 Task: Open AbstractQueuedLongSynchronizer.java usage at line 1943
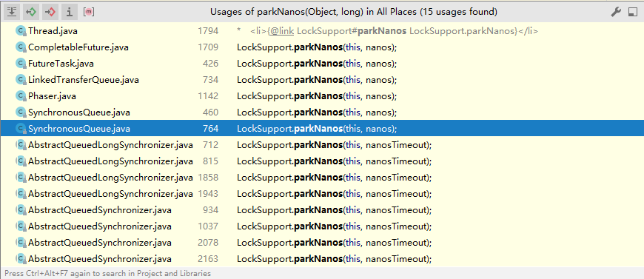pyautogui.click(x=322, y=194)
